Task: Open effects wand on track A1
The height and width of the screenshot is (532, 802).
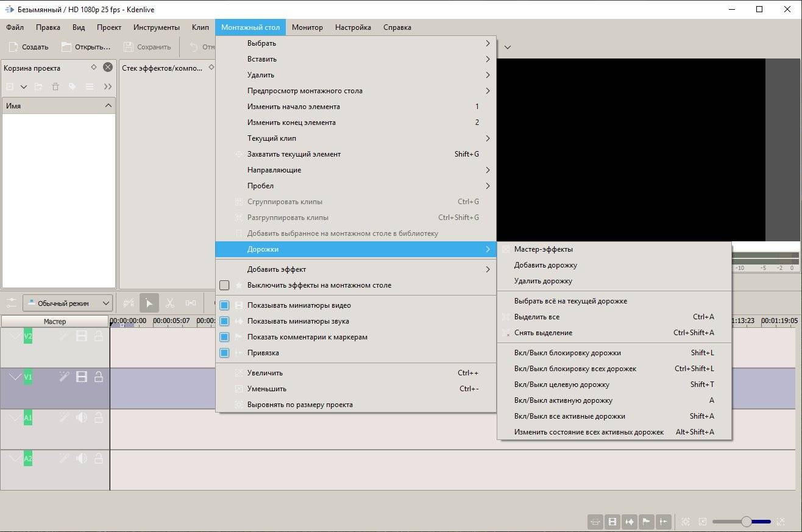Action: pyautogui.click(x=64, y=417)
